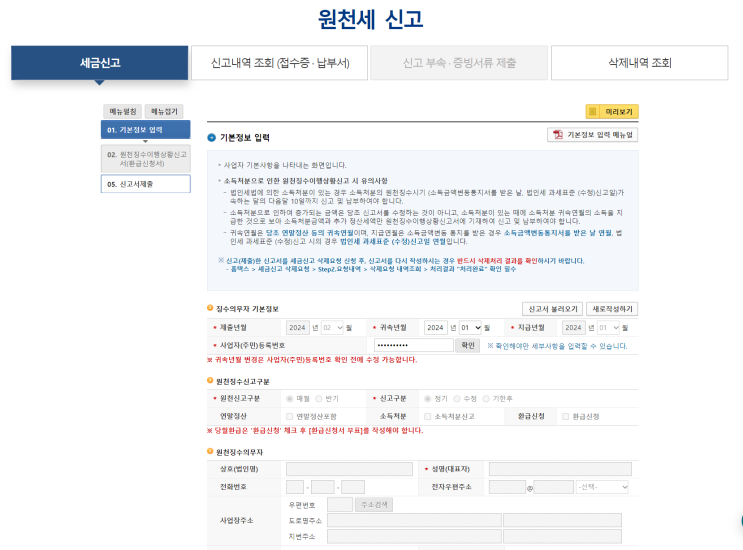This screenshot has height=550, width=743.
Task: Click the yellow 미리보기 button
Action: [x=612, y=111]
